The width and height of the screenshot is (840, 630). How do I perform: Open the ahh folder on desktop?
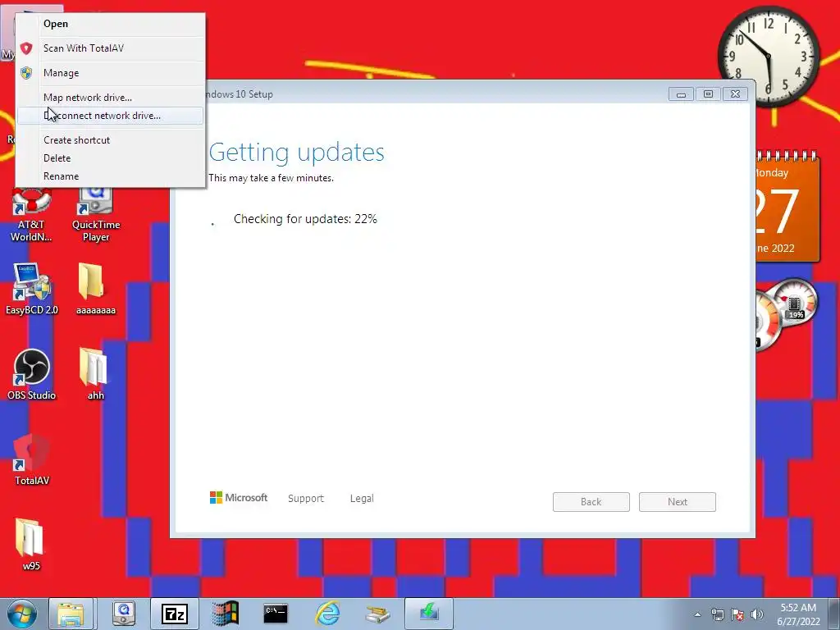[x=95, y=374]
